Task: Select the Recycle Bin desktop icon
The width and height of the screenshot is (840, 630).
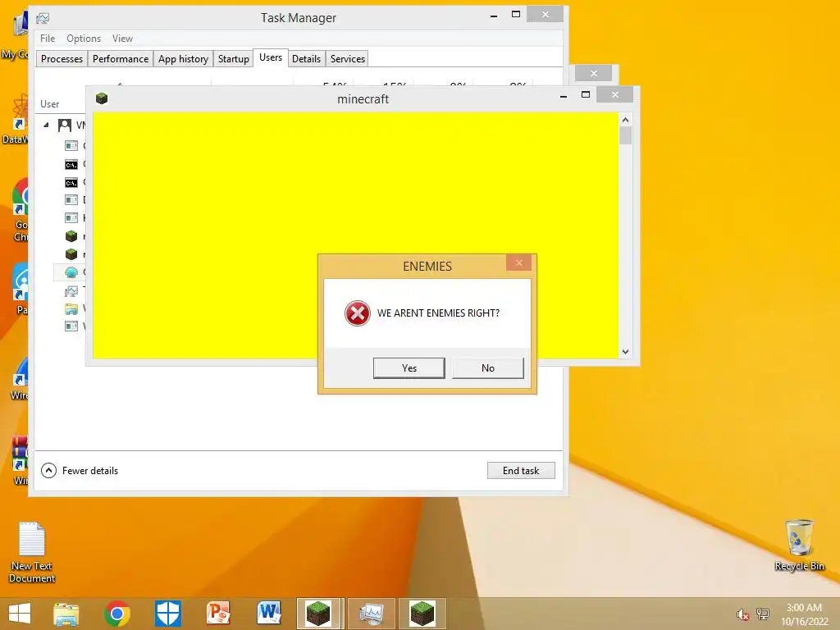Action: [799, 545]
